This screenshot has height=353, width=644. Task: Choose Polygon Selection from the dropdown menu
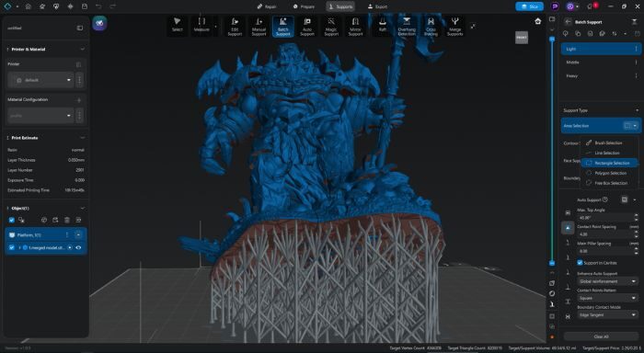pyautogui.click(x=610, y=173)
